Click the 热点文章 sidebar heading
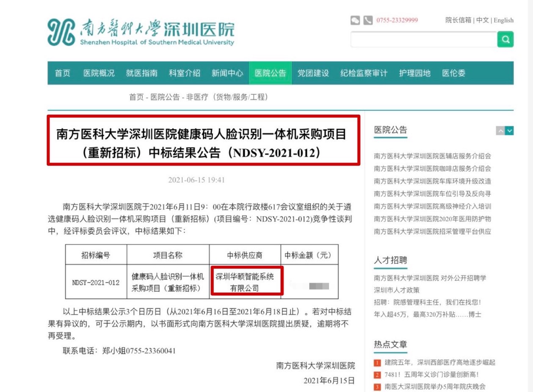533x392 pixels. coord(390,344)
